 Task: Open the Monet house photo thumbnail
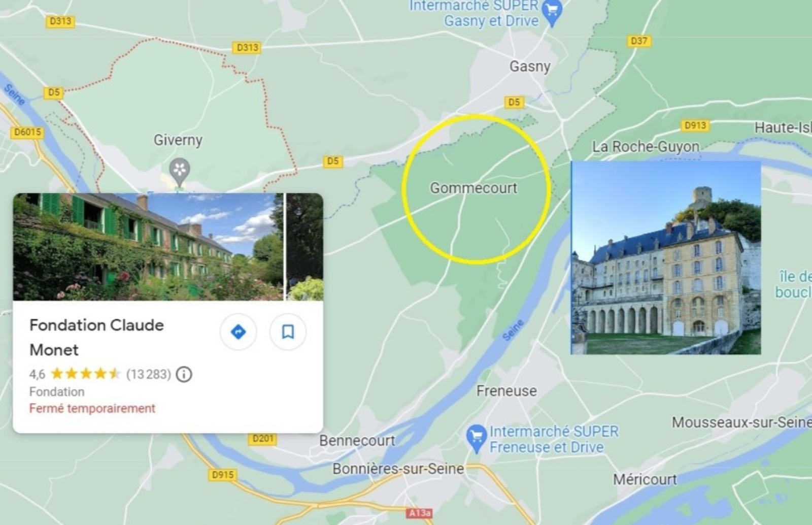coord(148,247)
